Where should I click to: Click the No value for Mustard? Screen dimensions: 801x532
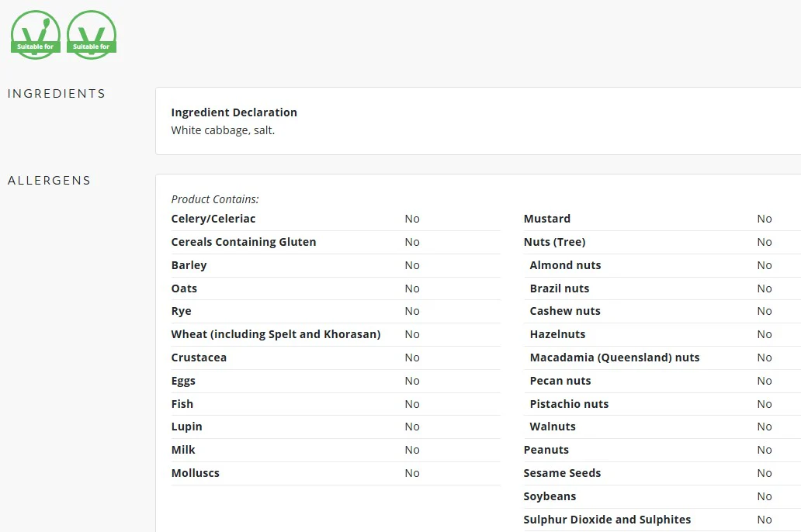(765, 219)
